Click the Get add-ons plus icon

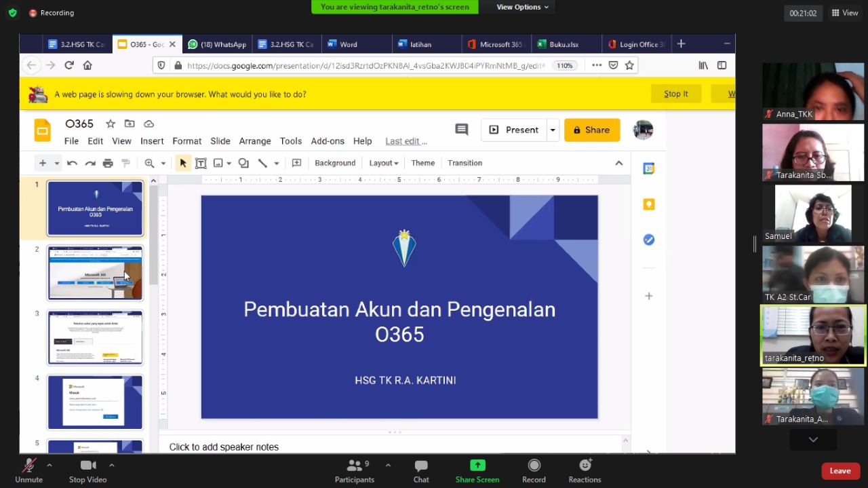[649, 296]
